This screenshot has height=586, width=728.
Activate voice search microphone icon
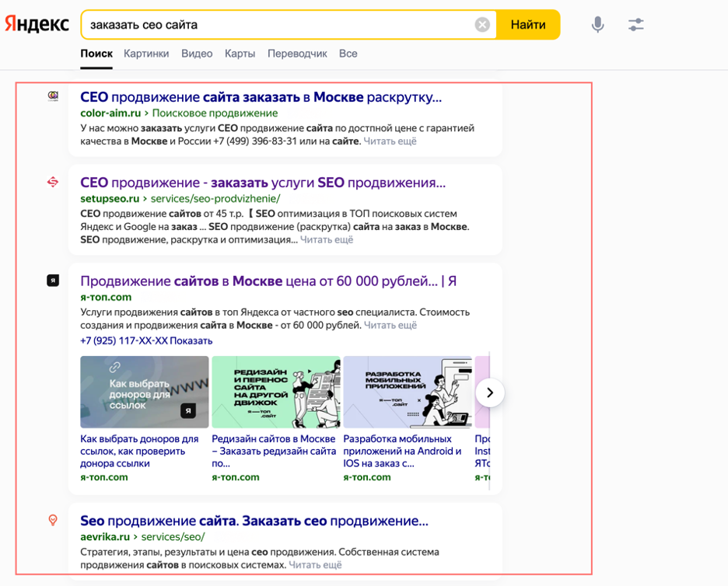(597, 25)
